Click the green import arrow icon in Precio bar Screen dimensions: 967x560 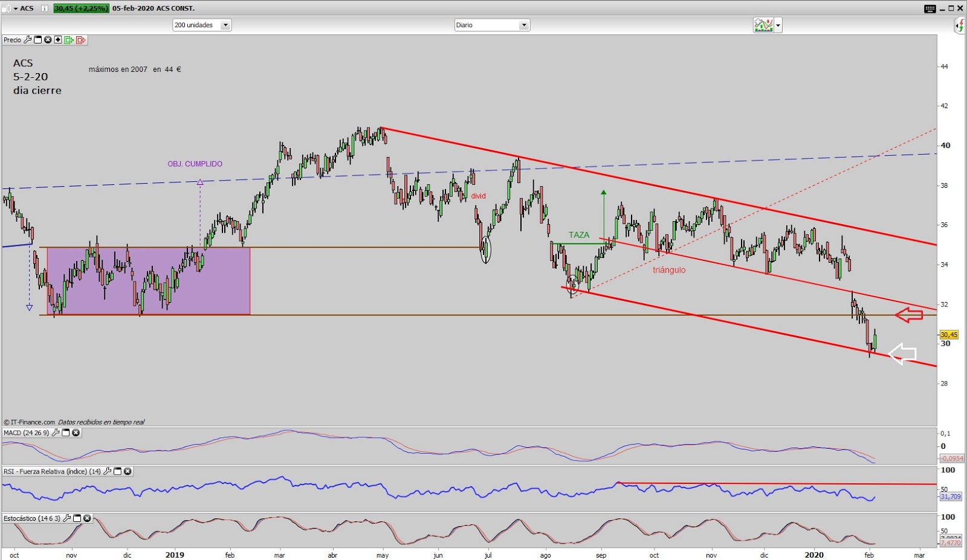pos(69,40)
